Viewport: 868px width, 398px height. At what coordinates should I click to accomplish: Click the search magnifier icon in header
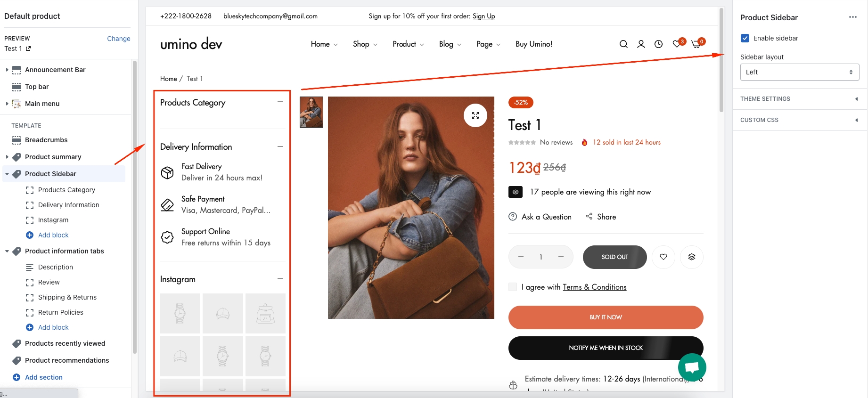(x=623, y=44)
